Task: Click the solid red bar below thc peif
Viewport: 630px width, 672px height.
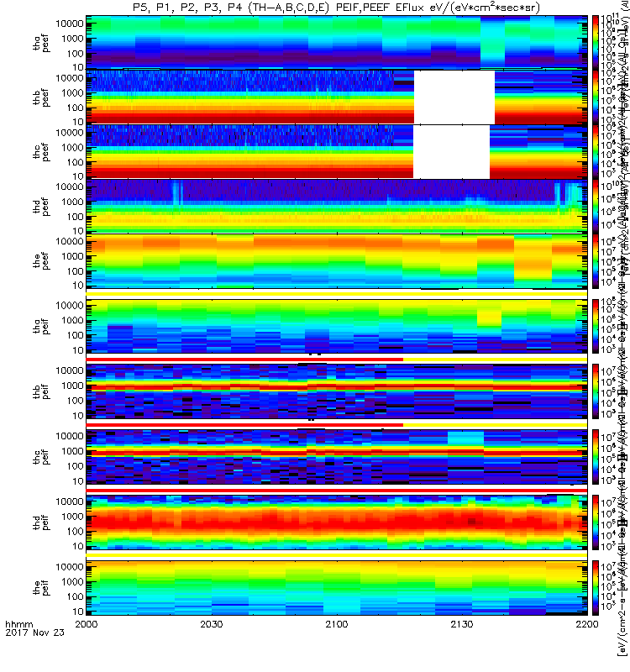Action: click(x=337, y=490)
